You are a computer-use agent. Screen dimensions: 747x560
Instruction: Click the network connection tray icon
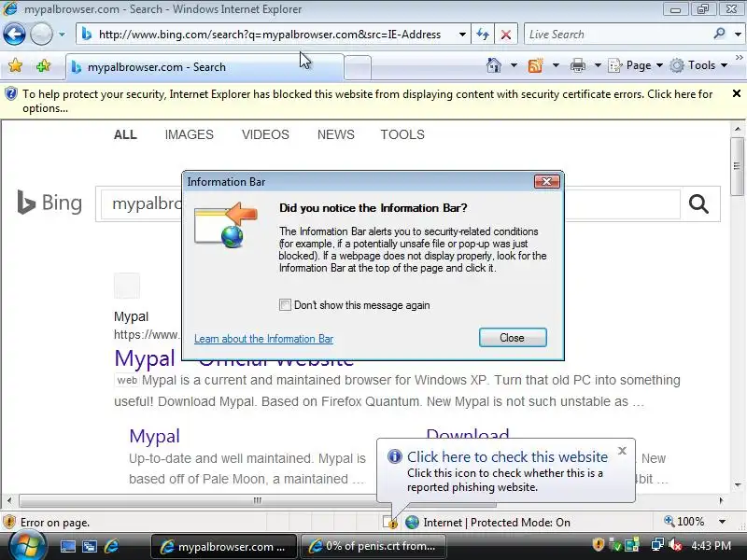coord(658,545)
